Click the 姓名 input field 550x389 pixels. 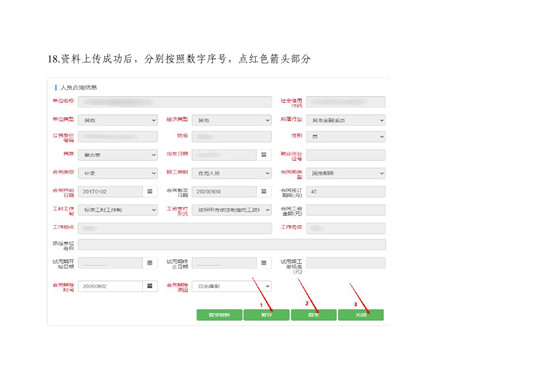pos(232,137)
